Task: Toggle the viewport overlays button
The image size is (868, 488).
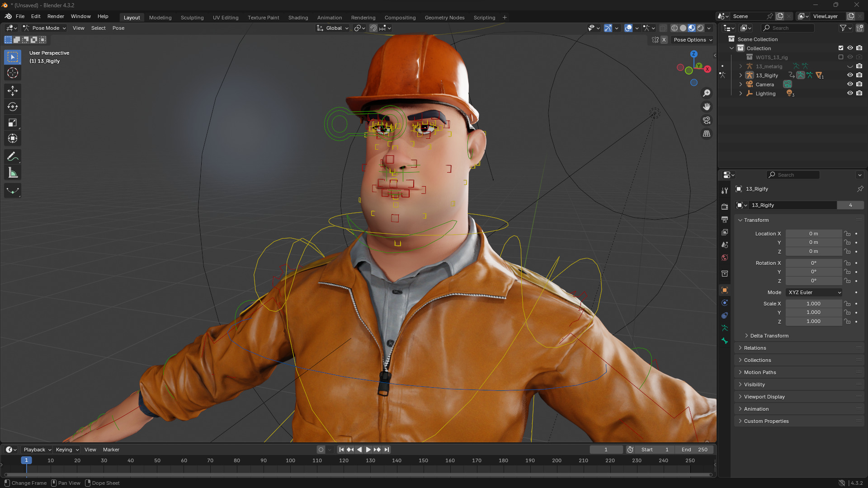Action: click(628, 28)
